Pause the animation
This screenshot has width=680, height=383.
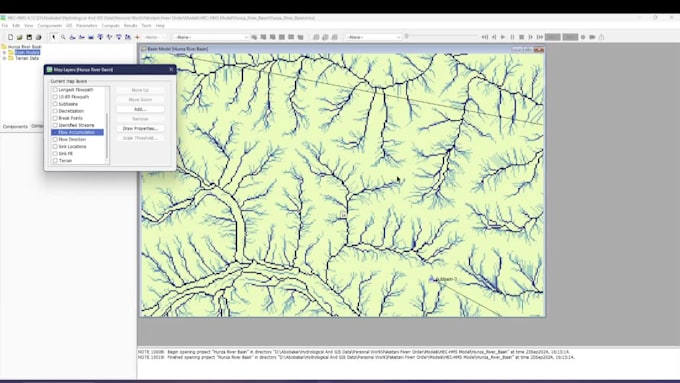[512, 37]
